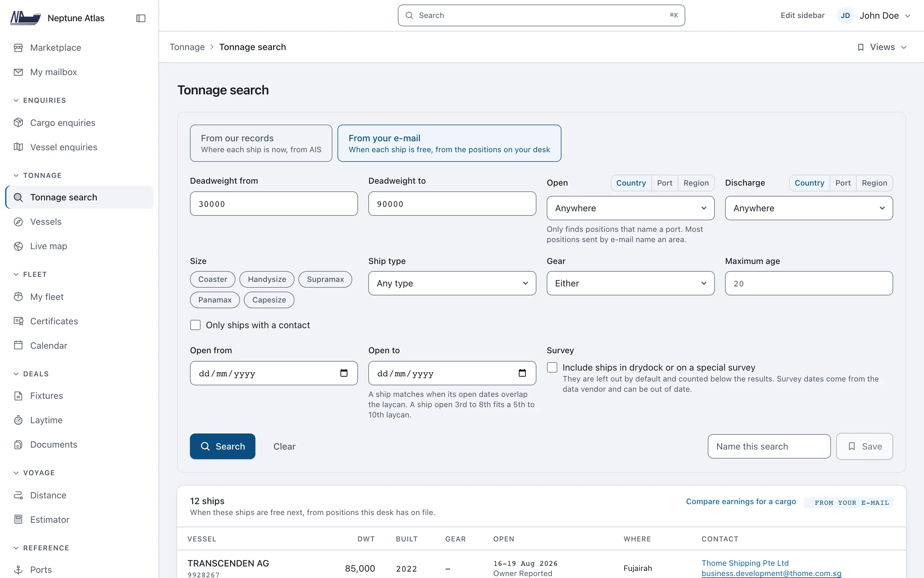Toggle the Capesize size chip

269,300
